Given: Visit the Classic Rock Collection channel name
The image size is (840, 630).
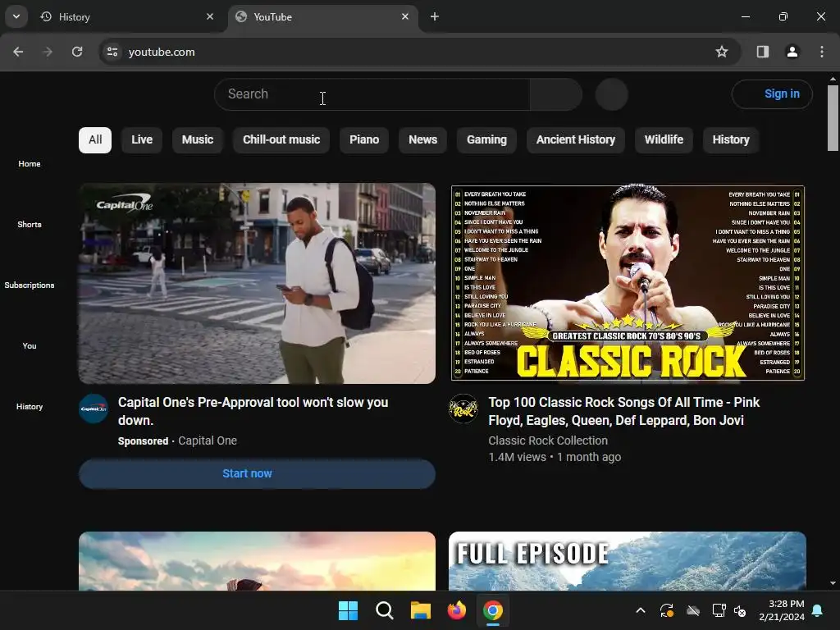Looking at the screenshot, I should 548,441.
